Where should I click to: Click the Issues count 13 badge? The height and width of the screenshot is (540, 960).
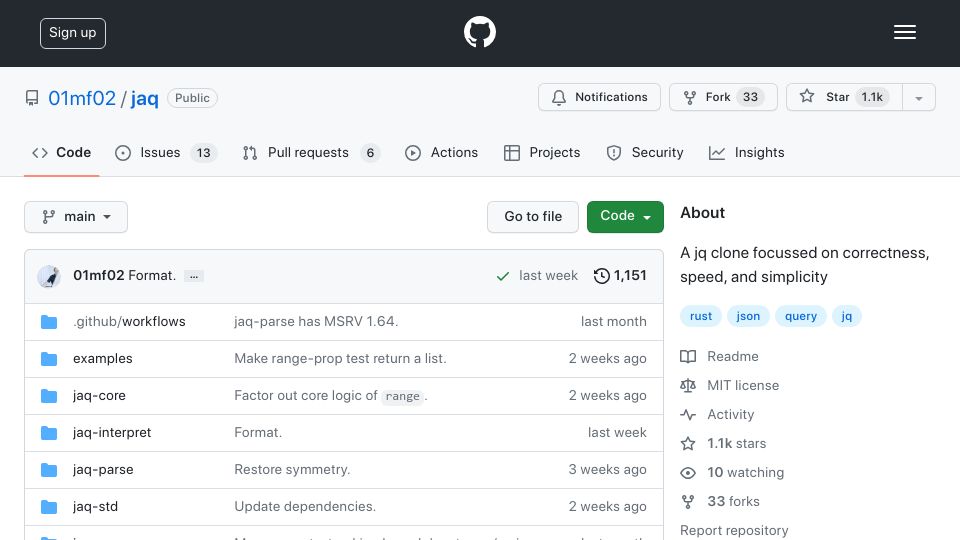(204, 153)
